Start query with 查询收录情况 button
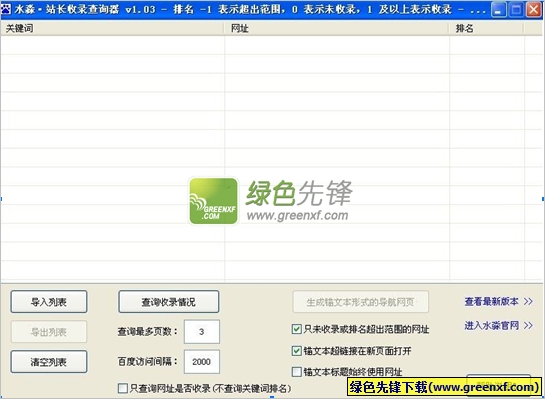 point(169,302)
